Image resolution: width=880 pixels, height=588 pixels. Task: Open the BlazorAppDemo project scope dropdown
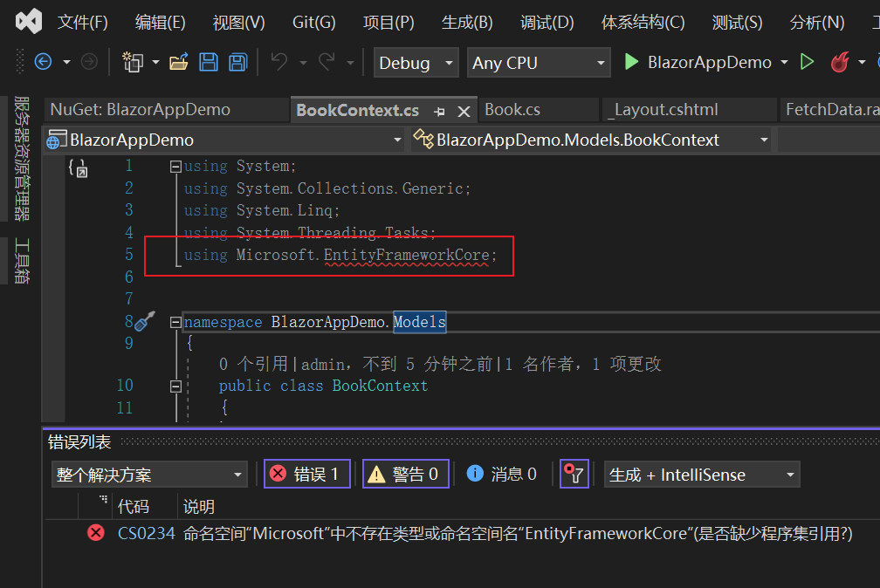pyautogui.click(x=224, y=140)
